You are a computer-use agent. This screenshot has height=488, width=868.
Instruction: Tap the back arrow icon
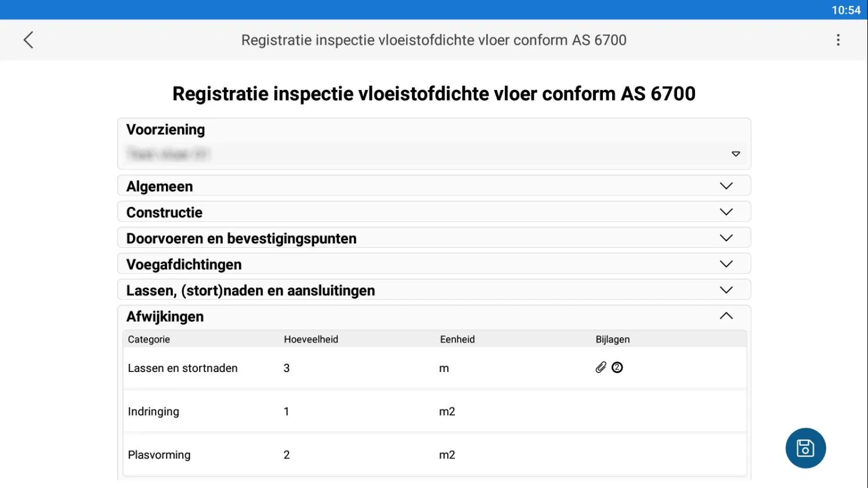pyautogui.click(x=28, y=40)
